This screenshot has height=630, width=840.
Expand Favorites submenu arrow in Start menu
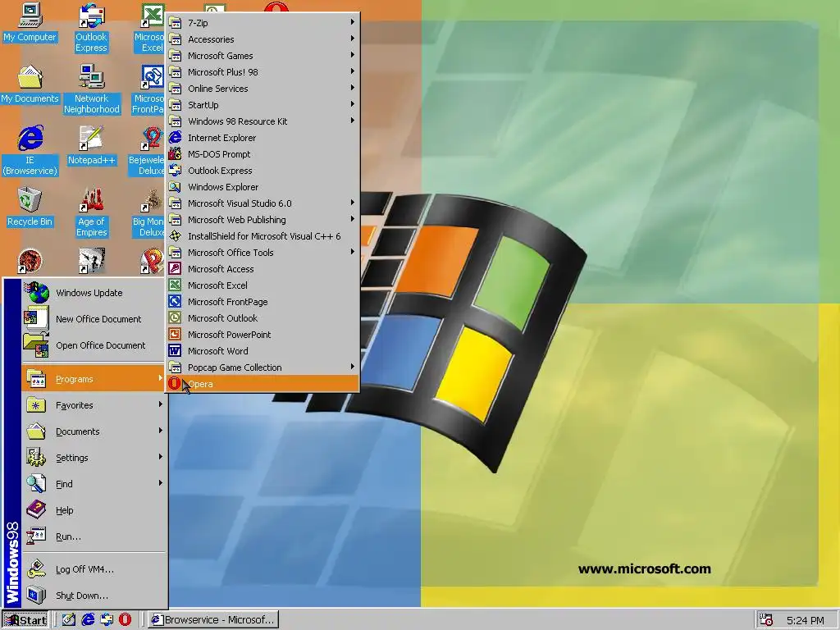(160, 404)
